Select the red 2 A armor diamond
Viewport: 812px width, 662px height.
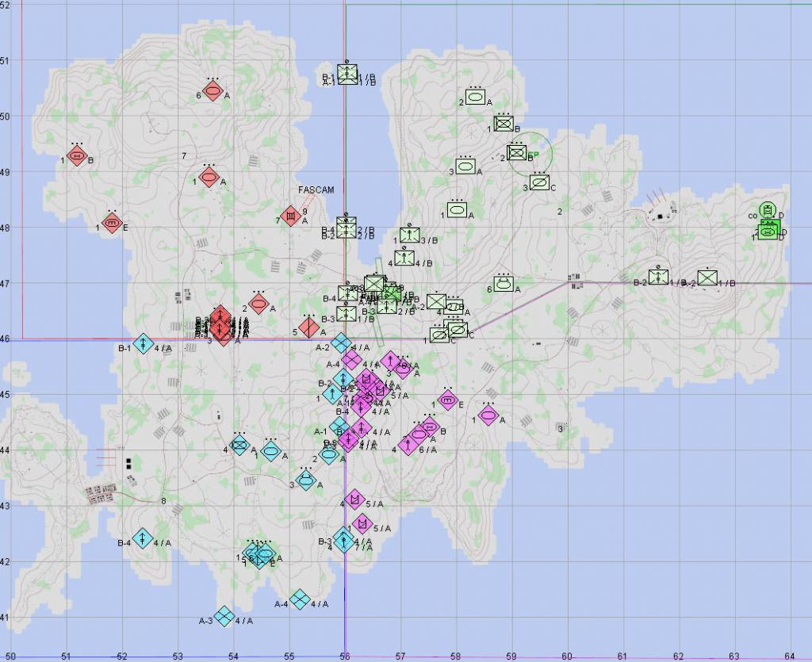(259, 303)
